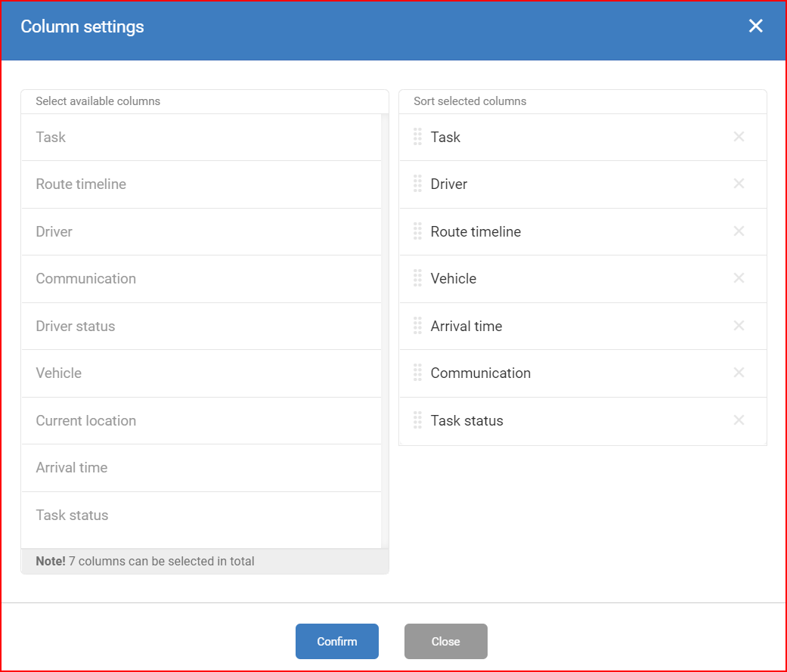Close the Column settings dialog with X
Screen dimensions: 787x672
(x=755, y=26)
